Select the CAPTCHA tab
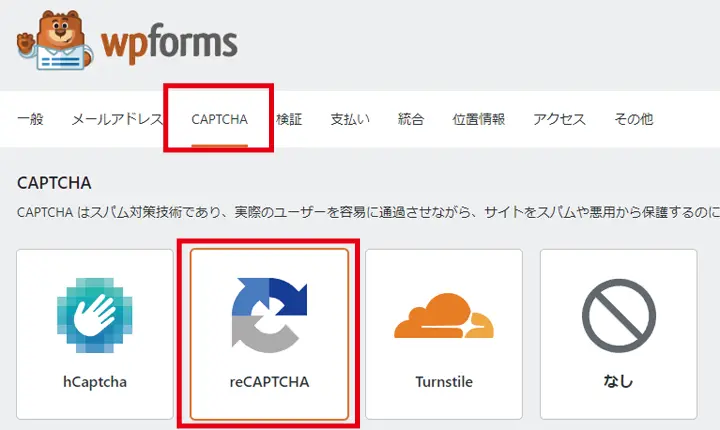 [219, 119]
